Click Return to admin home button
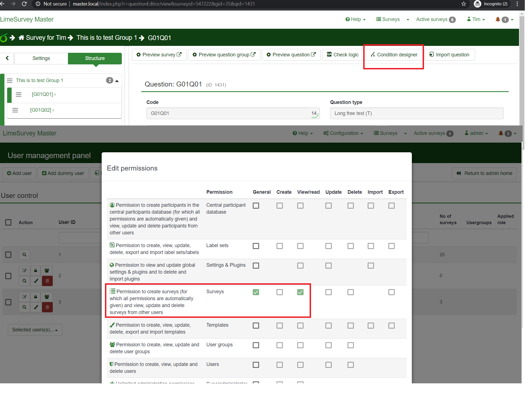The image size is (532, 398). tap(484, 173)
